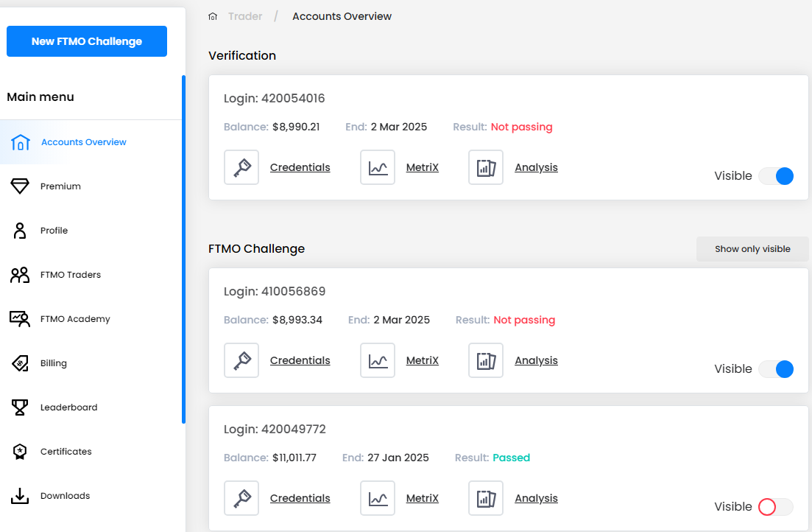Screen dimensions: 812x532
Task: Click Analysis report icon for login 420049772
Action: (486, 498)
